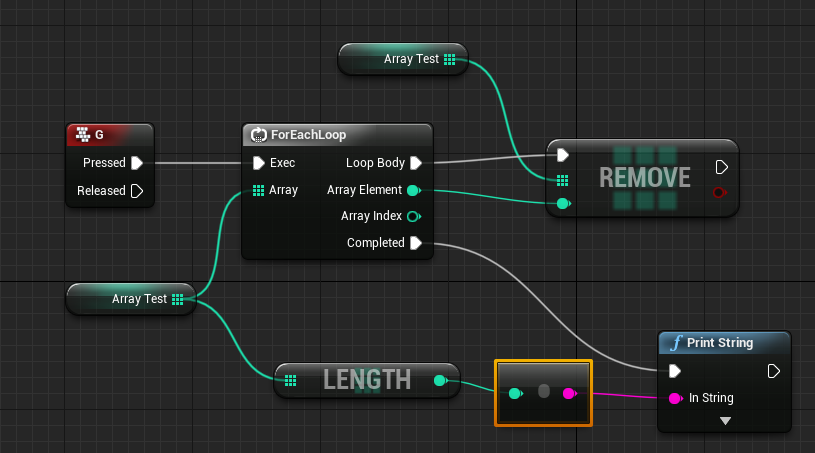Select the LENGTH node label
Screen dimensions: 815x453
click(x=367, y=380)
